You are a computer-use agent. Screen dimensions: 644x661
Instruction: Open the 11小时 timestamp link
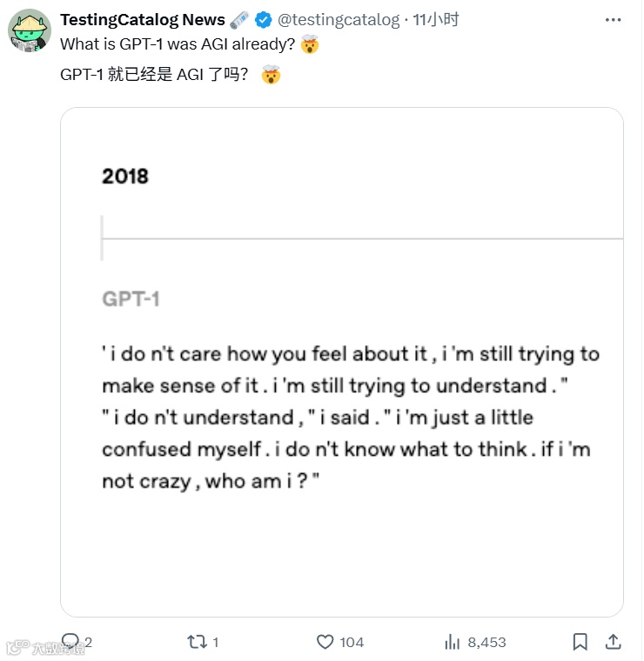[x=436, y=20]
